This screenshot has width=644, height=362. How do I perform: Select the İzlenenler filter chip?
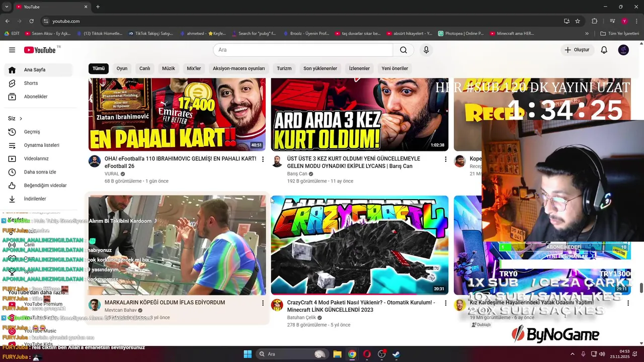(x=359, y=68)
